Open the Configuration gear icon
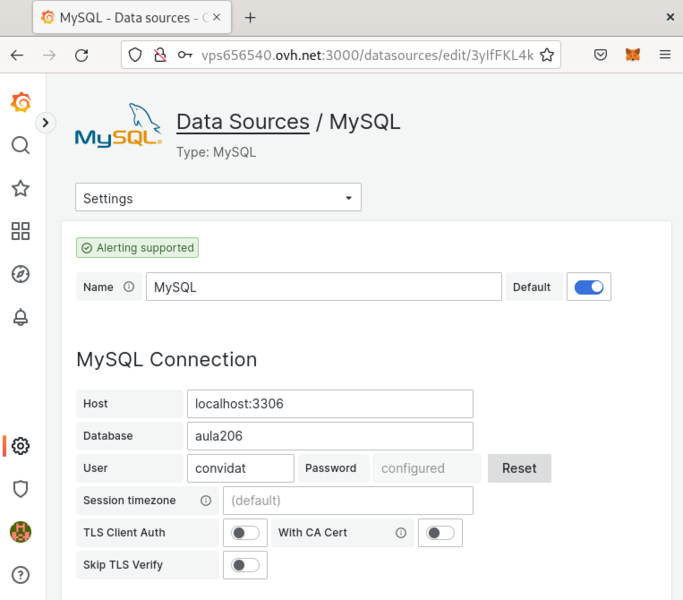The width and height of the screenshot is (683, 600). point(20,446)
